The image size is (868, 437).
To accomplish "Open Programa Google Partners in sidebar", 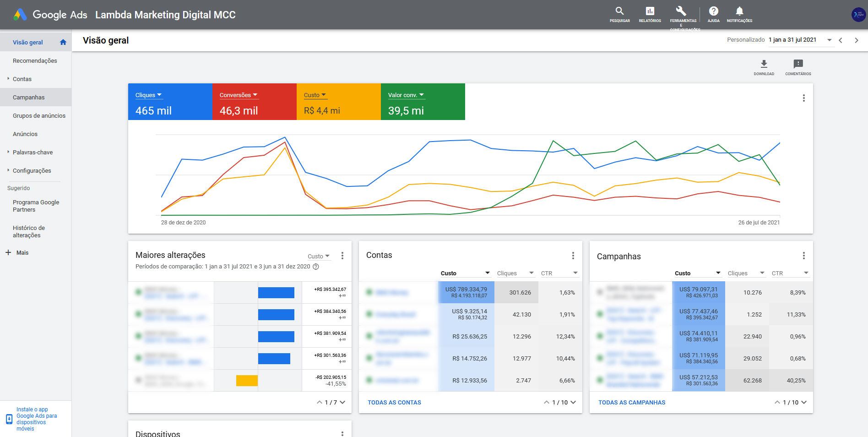I will pos(36,206).
